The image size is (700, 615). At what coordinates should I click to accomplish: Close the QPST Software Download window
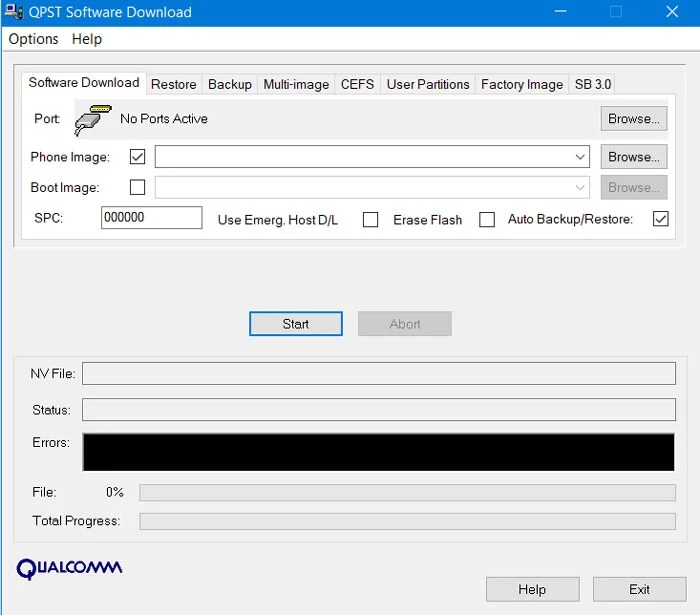click(672, 12)
